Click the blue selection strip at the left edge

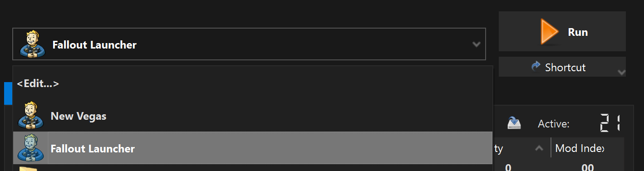click(8, 93)
